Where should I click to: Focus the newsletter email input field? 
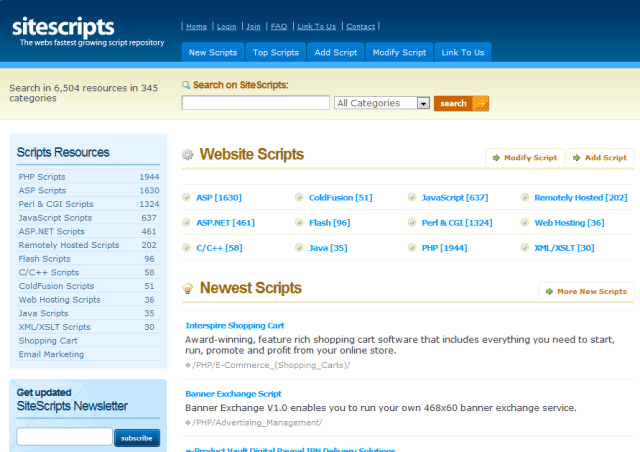point(64,436)
